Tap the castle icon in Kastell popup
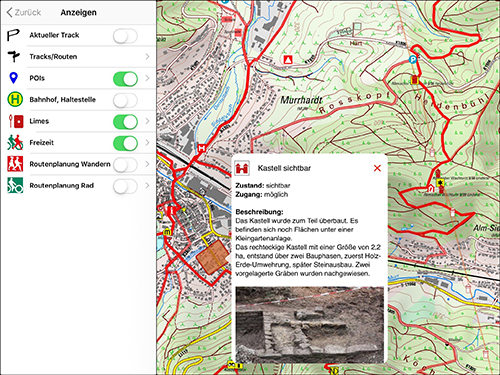This screenshot has height=375, width=500. tap(242, 168)
